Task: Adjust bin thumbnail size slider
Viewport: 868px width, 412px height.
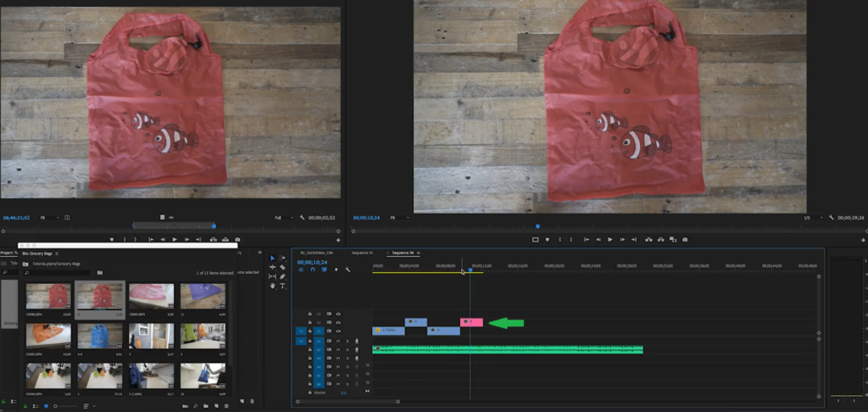Action: [66, 406]
